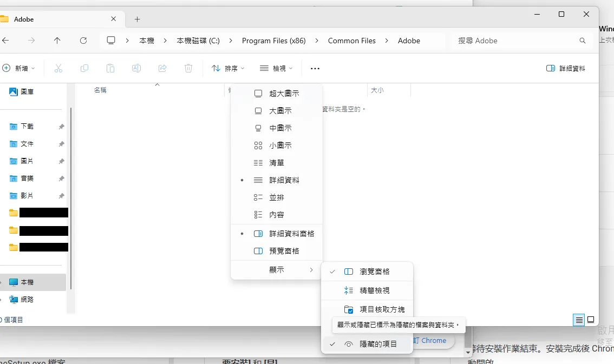
Task: Unpin 音樂 using its pin icon
Action: coord(62,178)
